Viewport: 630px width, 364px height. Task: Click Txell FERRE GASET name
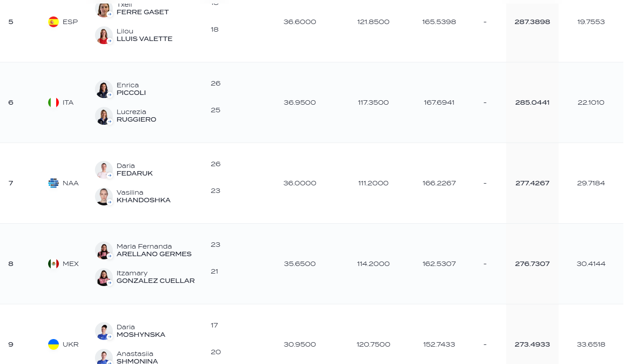[143, 8]
